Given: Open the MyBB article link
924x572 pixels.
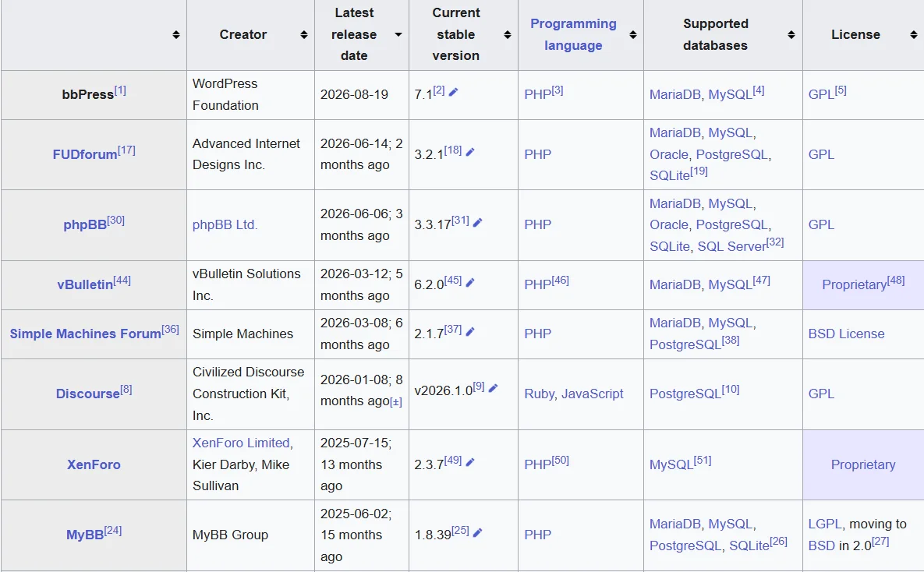Looking at the screenshot, I should (x=85, y=535).
